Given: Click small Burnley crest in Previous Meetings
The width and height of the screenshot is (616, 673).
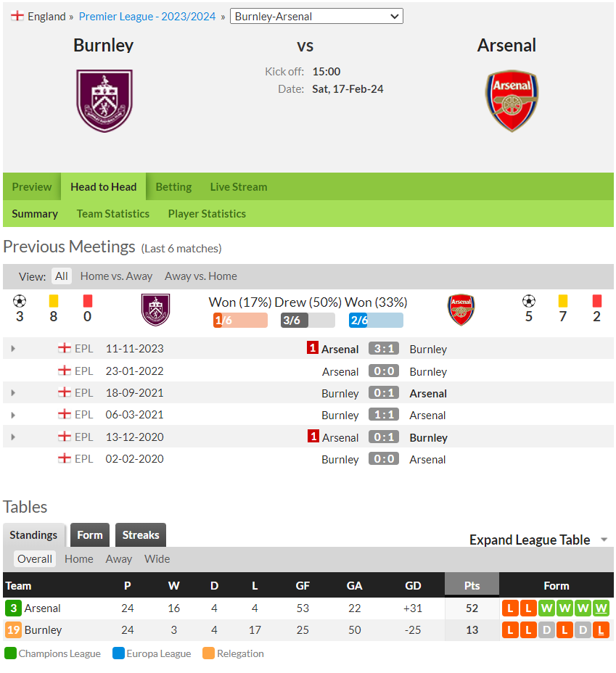Looking at the screenshot, I should click(155, 310).
